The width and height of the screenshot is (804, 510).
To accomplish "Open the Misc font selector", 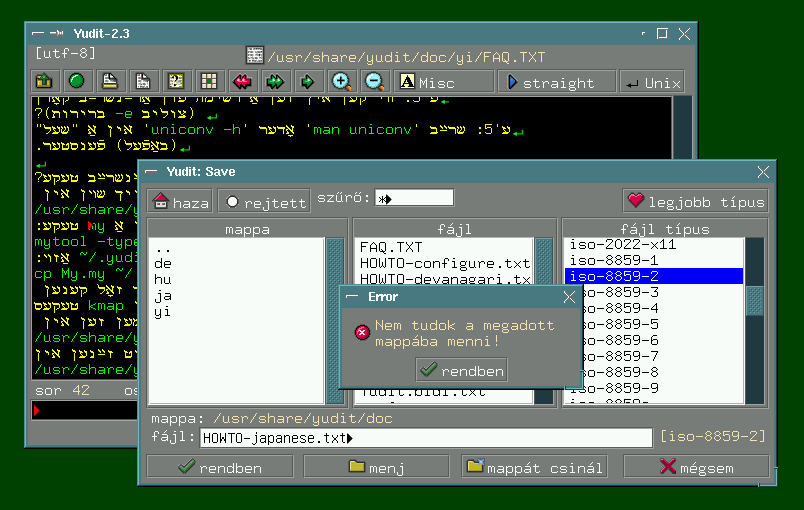I will tap(427, 83).
